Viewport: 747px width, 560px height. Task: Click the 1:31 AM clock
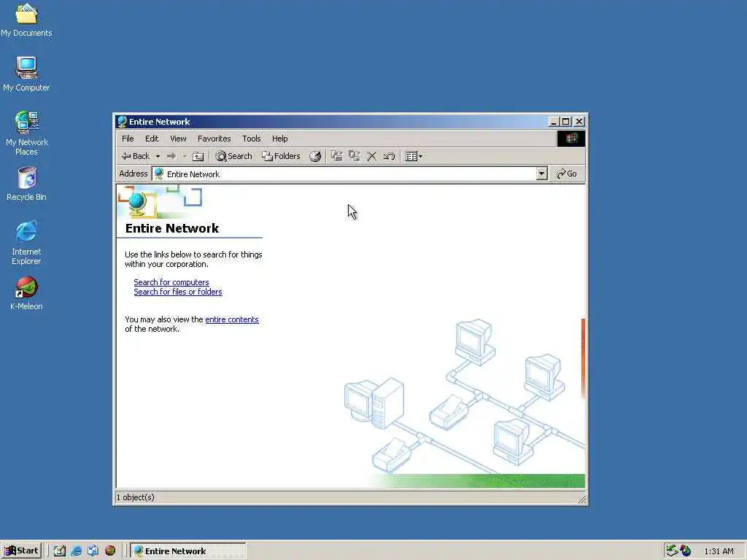tap(719, 551)
